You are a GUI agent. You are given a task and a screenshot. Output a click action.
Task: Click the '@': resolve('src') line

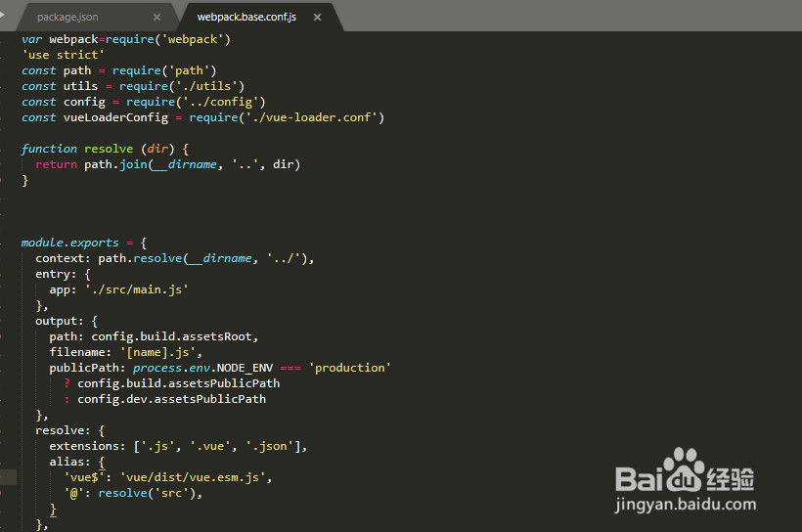pyautogui.click(x=133, y=493)
